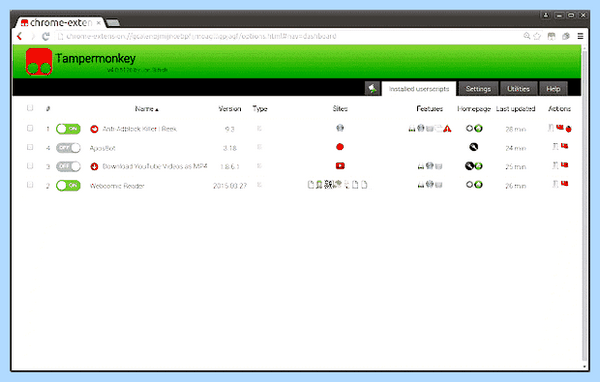600x382 pixels.
Task: Click the Anti-Adblock Killer script's red icon
Action: pyautogui.click(x=94, y=129)
